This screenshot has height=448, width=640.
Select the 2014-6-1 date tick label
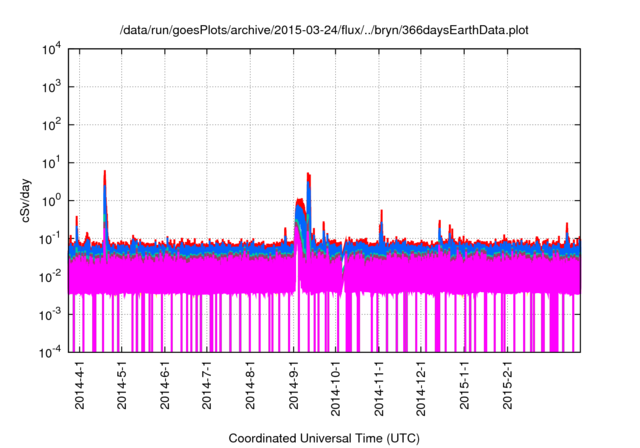(165, 386)
